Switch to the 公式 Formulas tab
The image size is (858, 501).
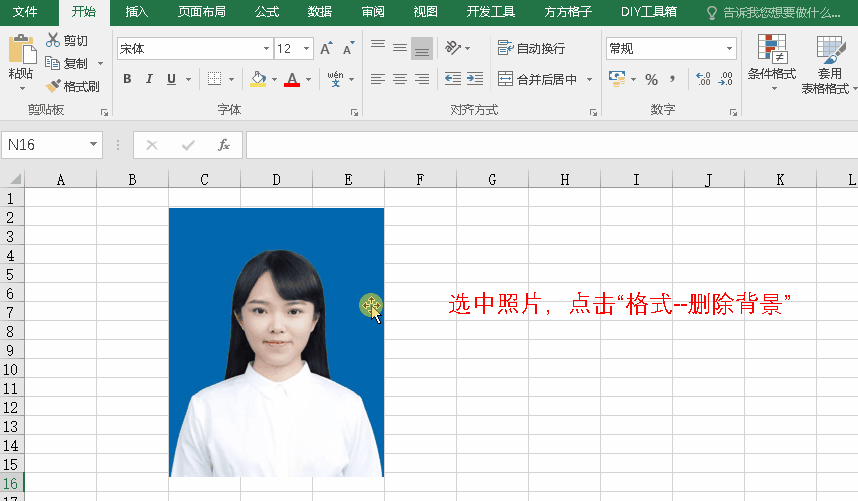pyautogui.click(x=266, y=12)
